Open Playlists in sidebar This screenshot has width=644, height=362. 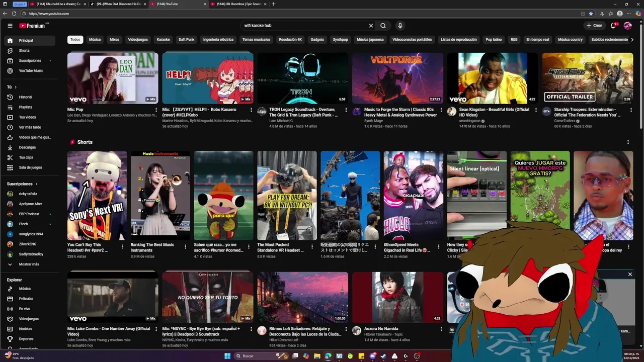point(30,107)
